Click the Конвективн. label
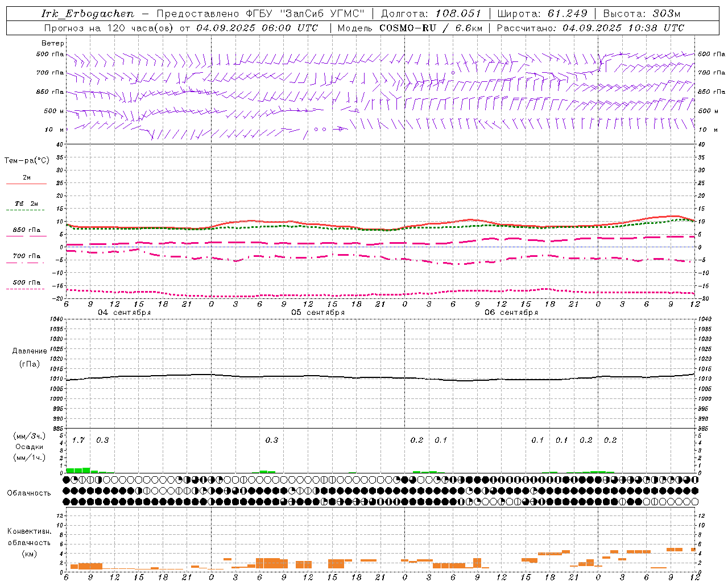Image resolution: width=728 pixels, height=582 pixels. point(30,531)
